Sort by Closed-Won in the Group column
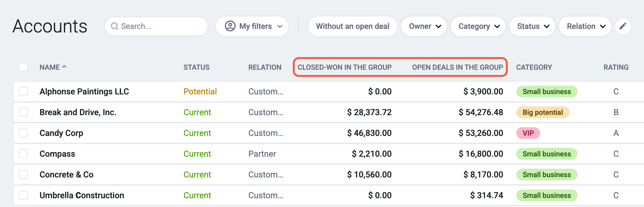This screenshot has height=207, width=644. 345,67
